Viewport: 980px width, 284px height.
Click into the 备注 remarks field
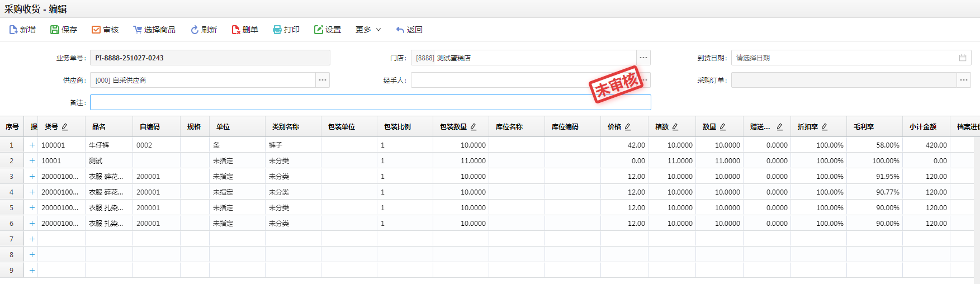370,102
